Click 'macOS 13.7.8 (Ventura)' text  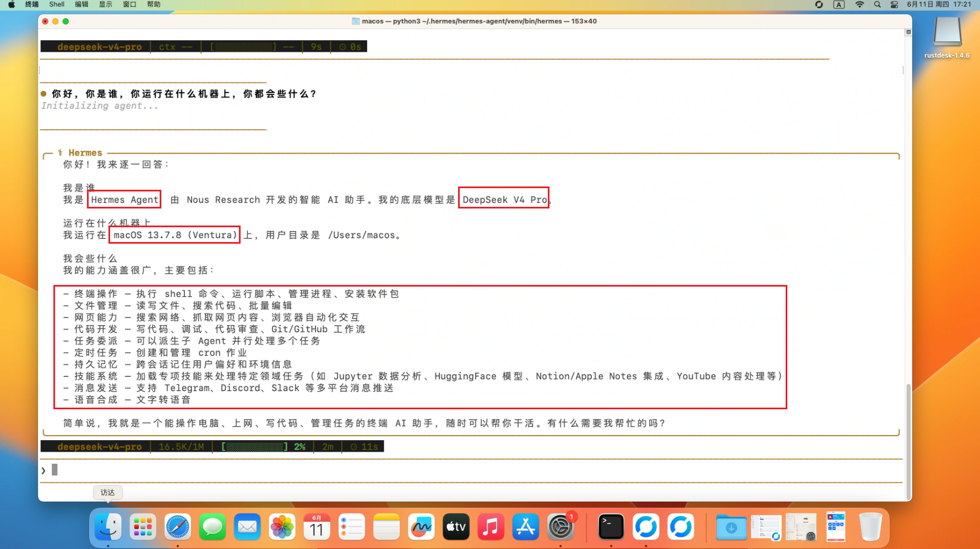coord(175,235)
